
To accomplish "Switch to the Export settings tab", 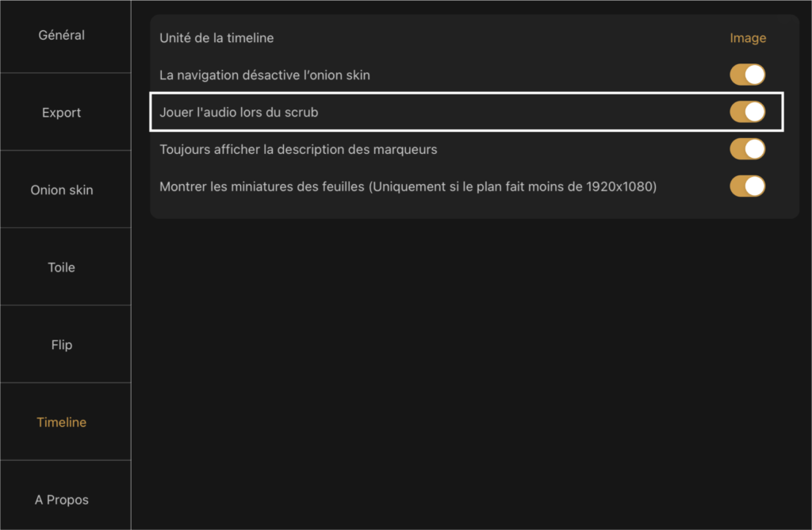I will pos(62,113).
